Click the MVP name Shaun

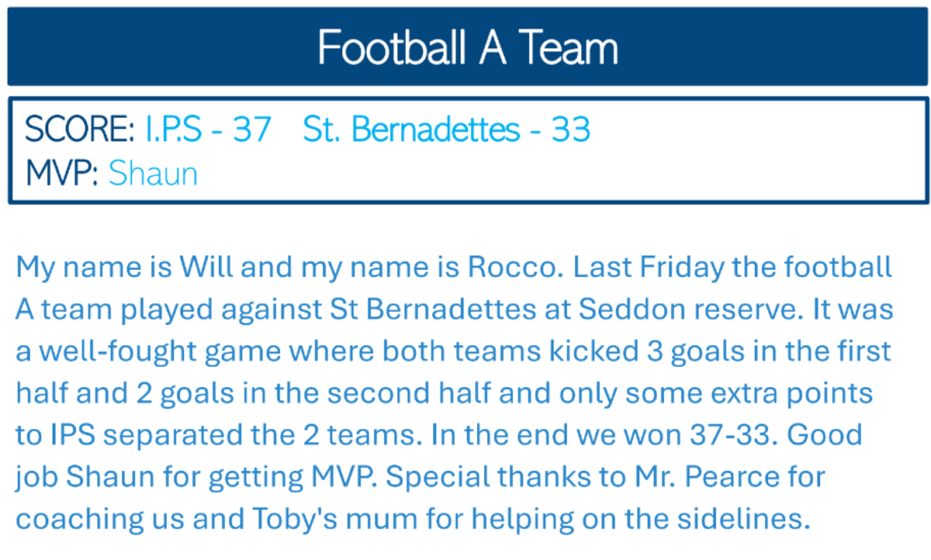tap(153, 174)
